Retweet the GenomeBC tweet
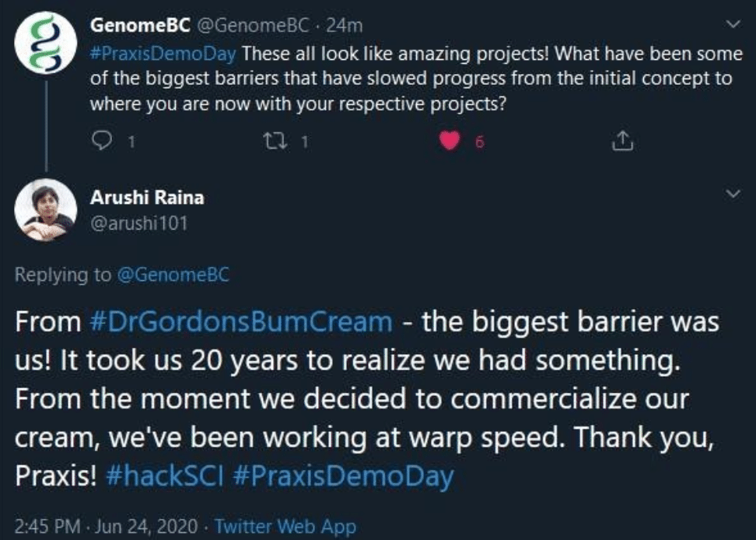This screenshot has height=540, width=756. point(275,142)
